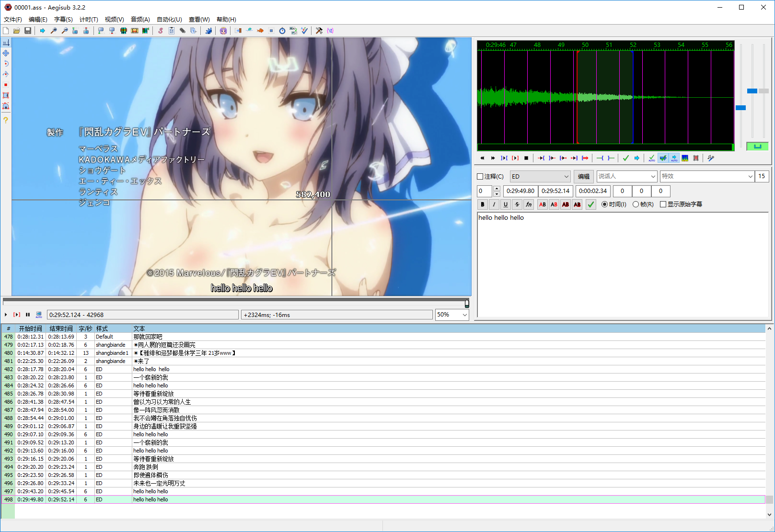Select the 时间(I) time radio button
The image size is (775, 532).
click(x=614, y=204)
